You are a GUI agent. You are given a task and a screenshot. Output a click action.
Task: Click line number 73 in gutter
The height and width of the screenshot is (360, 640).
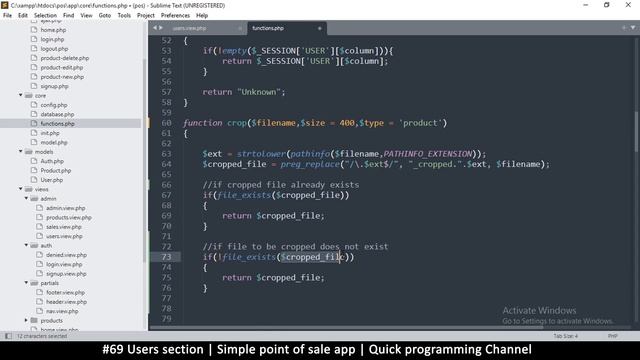(166, 257)
